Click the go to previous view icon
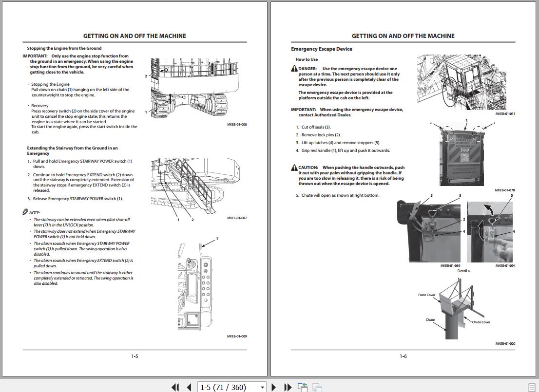The height and width of the screenshot is (392, 539). tap(302, 387)
